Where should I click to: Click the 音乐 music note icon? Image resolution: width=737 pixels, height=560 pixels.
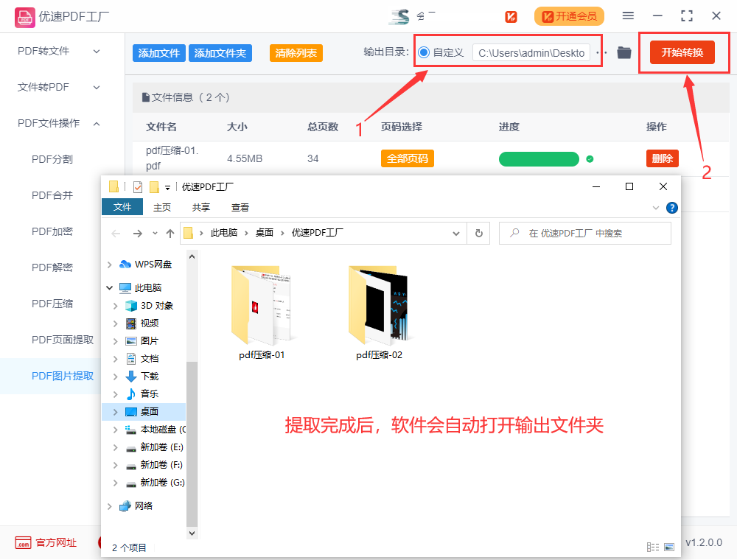pos(131,393)
